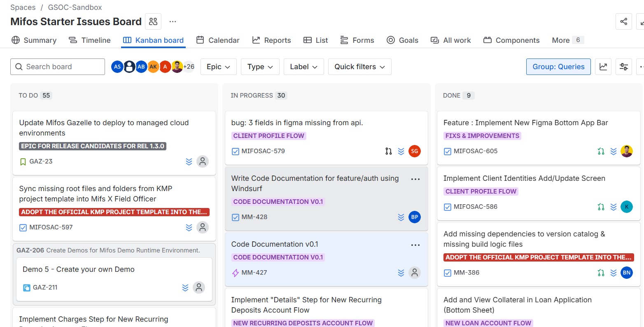The image size is (644, 327).
Task: Click the priority icon on MIFOSAC-605 card
Action: click(613, 151)
